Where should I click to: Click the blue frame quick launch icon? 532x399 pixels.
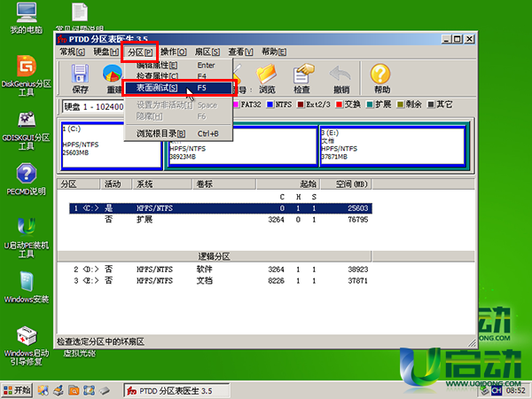pos(89,390)
